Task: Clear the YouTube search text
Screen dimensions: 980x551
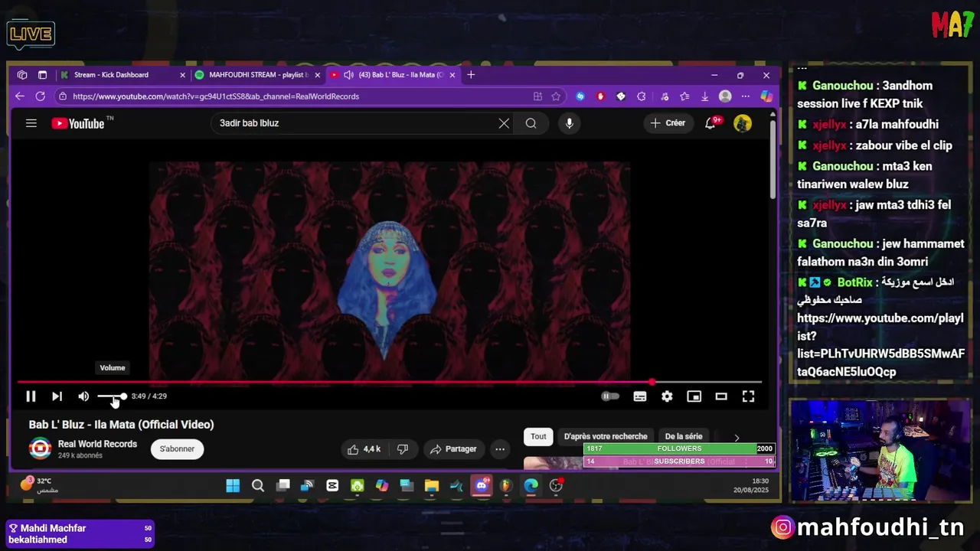Action: tap(504, 123)
